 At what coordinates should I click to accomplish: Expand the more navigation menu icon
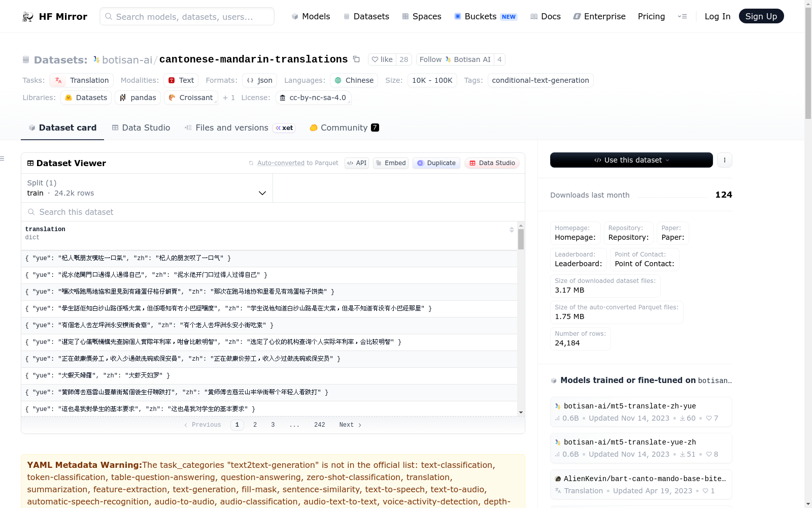coord(682,16)
